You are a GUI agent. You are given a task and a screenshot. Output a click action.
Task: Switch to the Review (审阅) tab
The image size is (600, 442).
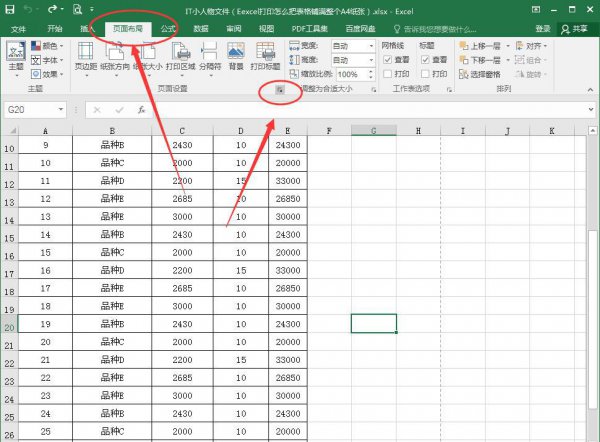pyautogui.click(x=234, y=29)
